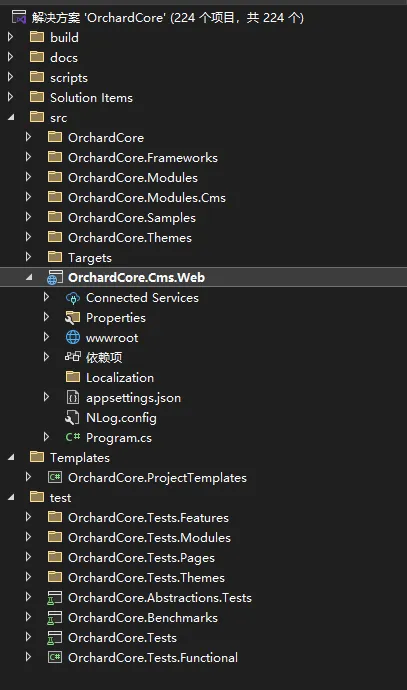Click the Program.cs C# file icon
The height and width of the screenshot is (690, 407).
(73, 437)
